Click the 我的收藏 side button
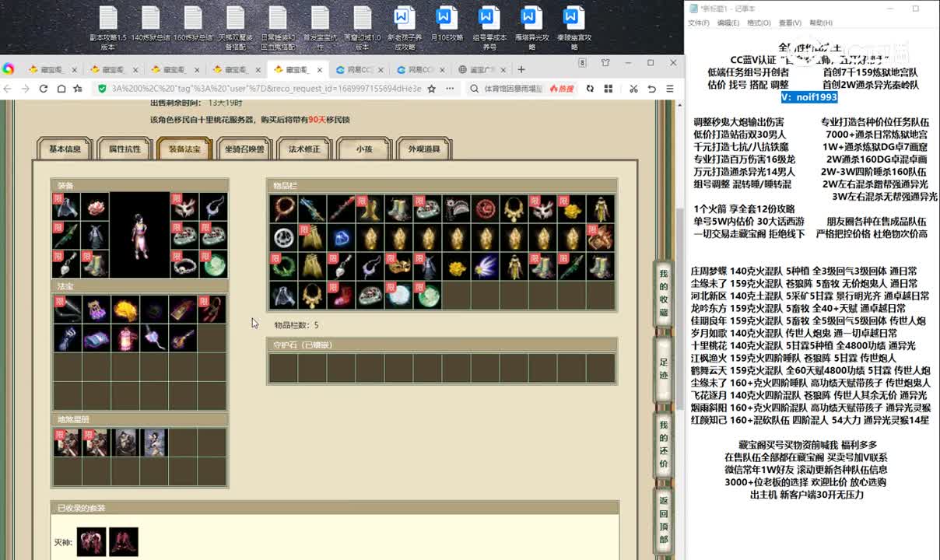 pyautogui.click(x=664, y=292)
